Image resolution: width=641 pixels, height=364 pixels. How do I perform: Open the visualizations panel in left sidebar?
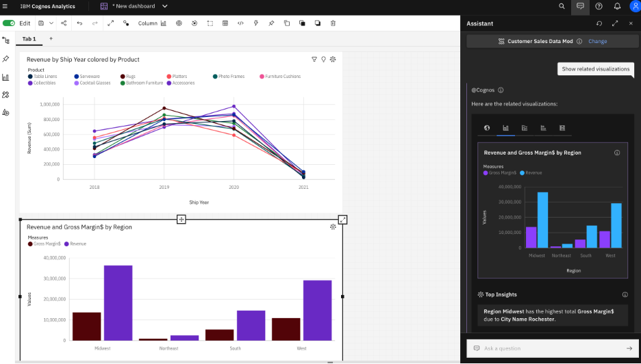[x=6, y=77]
